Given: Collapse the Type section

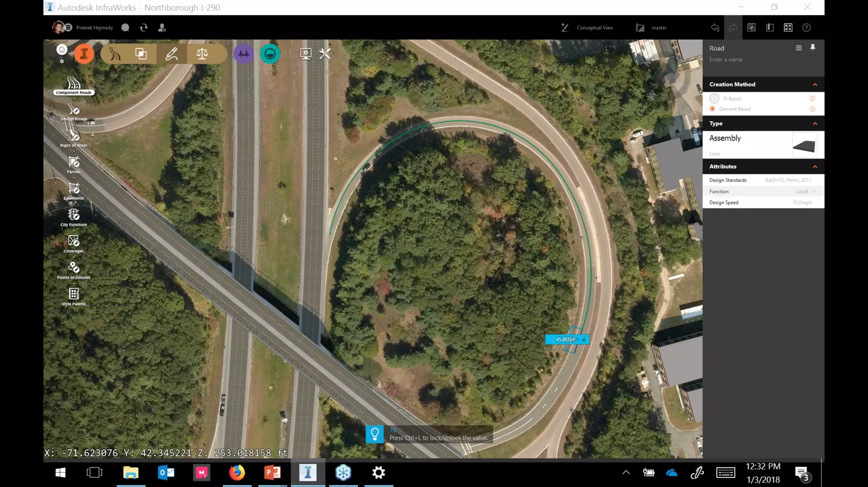Looking at the screenshot, I should 815,123.
